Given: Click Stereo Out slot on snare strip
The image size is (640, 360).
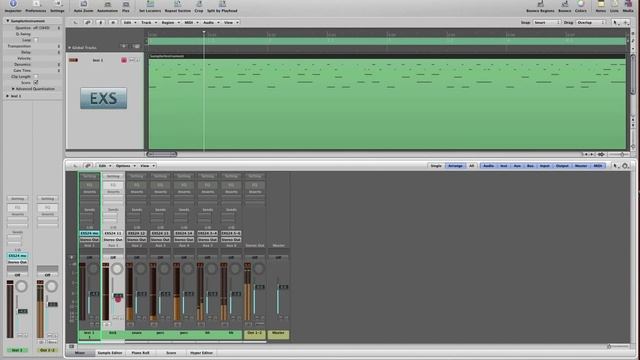Looking at the screenshot, I should [137, 240].
